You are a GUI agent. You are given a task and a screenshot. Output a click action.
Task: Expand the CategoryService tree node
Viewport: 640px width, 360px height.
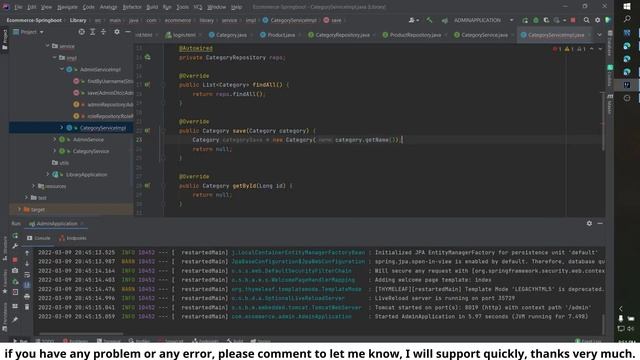(x=55, y=151)
